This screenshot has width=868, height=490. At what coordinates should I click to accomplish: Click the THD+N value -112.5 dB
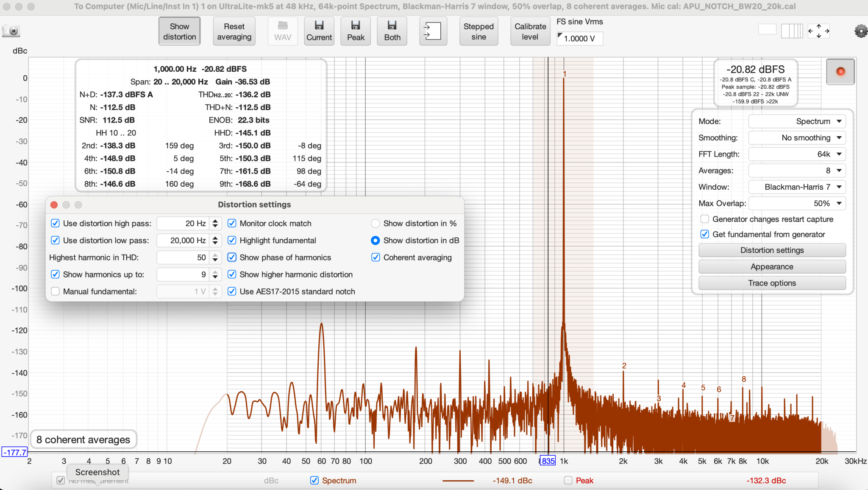(253, 107)
